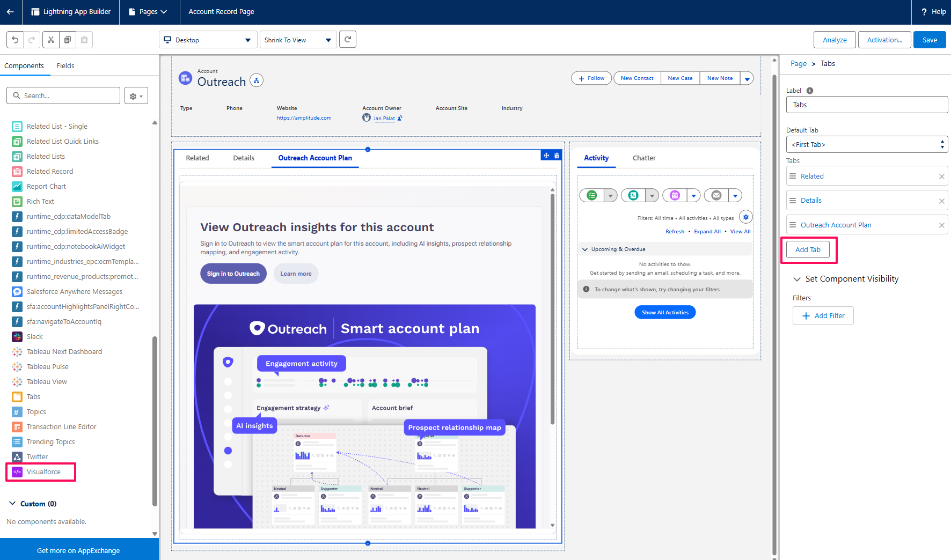Open the activity filter settings gear

(746, 217)
